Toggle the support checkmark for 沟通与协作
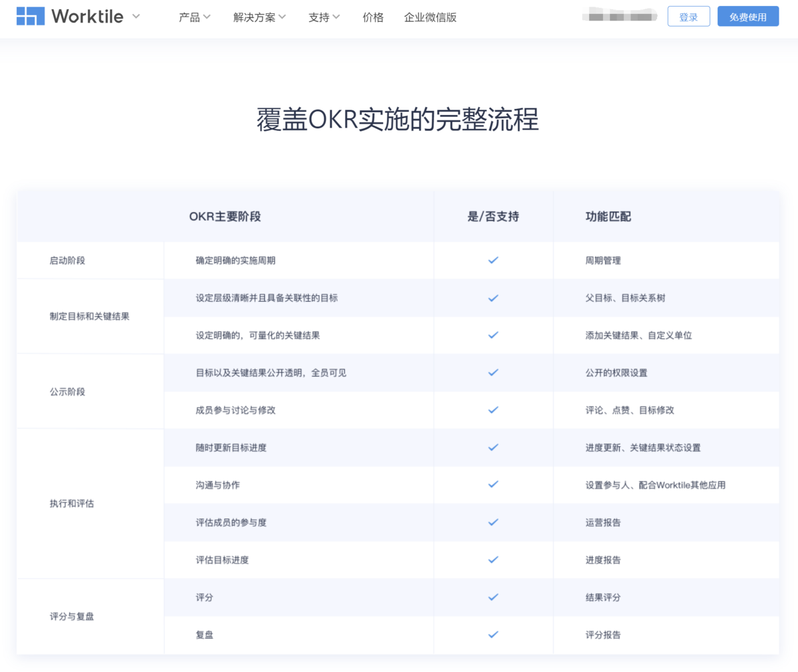798x672 pixels. tap(493, 485)
